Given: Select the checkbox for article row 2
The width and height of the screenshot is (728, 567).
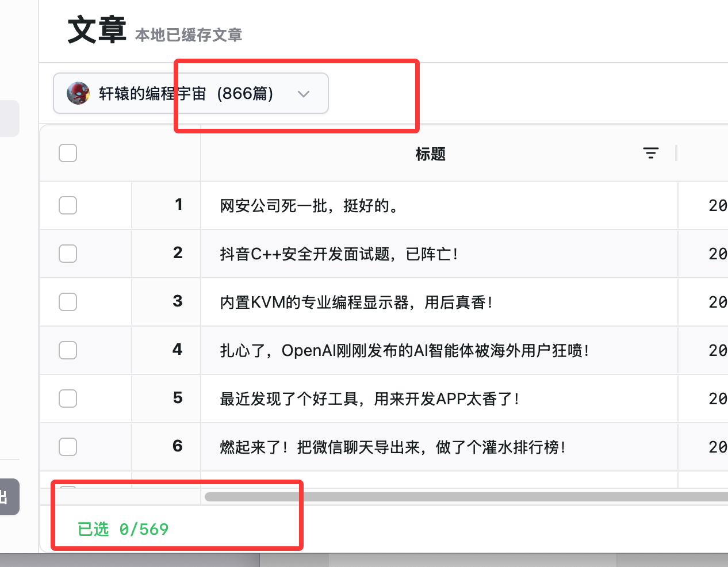Looking at the screenshot, I should click(68, 254).
